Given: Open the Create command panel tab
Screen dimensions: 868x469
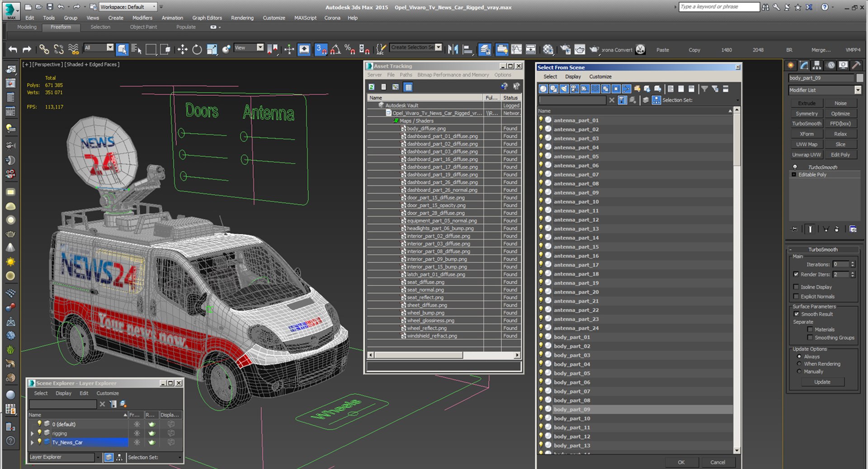Looking at the screenshot, I should (791, 66).
